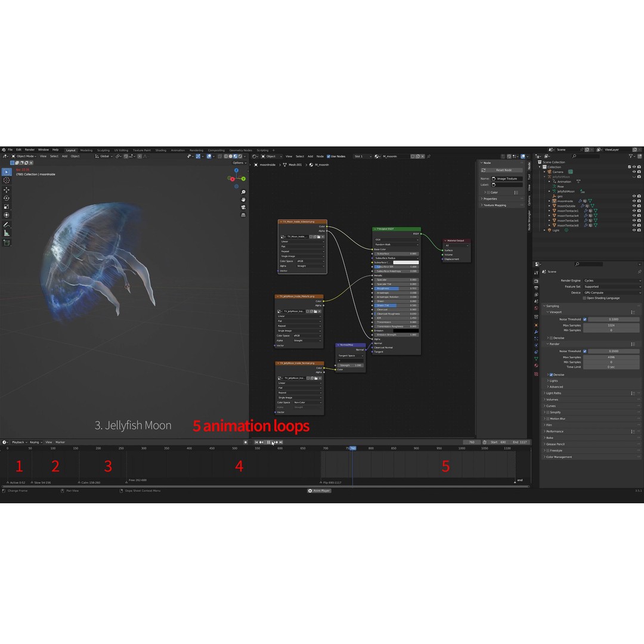Open the Object Mode dropdown

coord(24,156)
